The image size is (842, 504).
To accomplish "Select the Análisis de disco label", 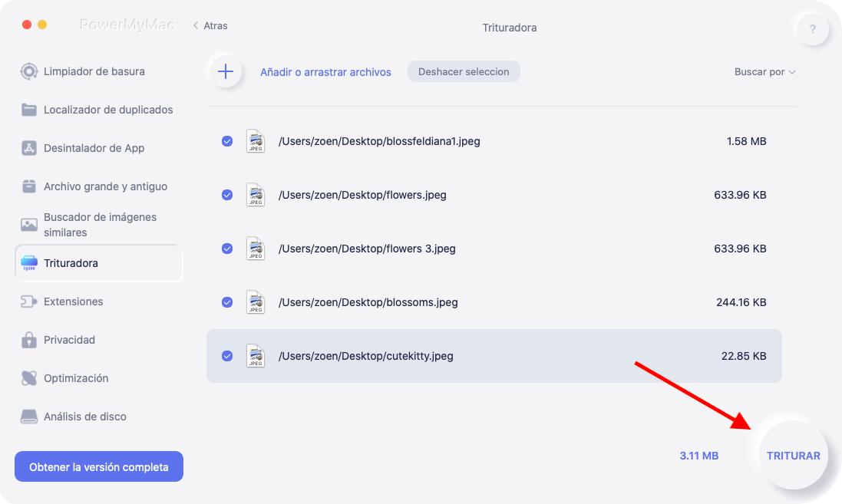I will click(x=85, y=417).
